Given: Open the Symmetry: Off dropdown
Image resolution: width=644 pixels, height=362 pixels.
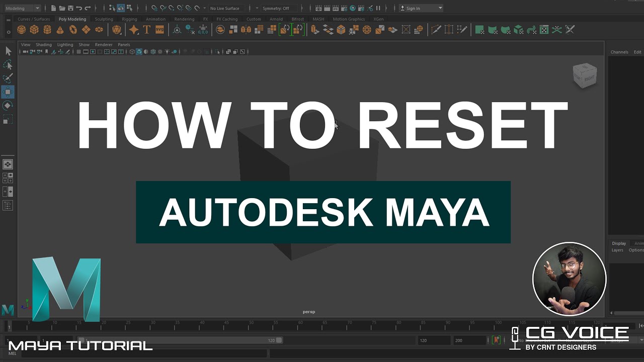Looking at the screenshot, I should pos(276,8).
